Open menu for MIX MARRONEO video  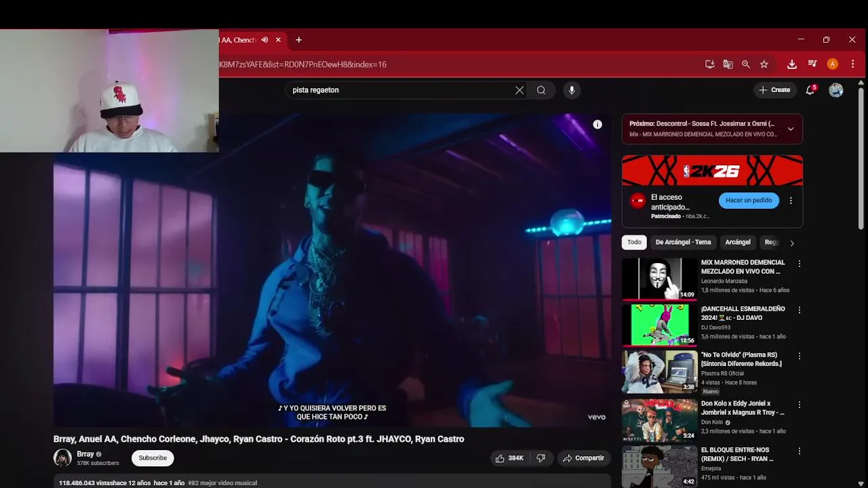[800, 264]
